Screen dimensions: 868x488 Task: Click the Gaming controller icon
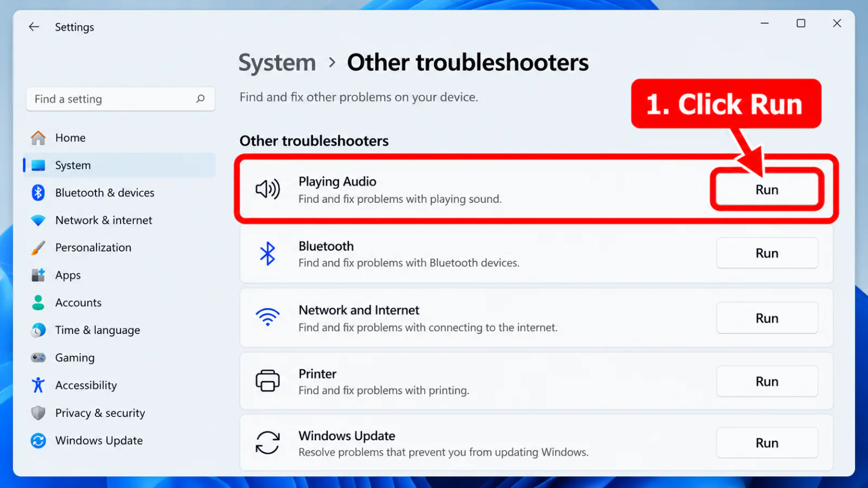click(x=38, y=357)
